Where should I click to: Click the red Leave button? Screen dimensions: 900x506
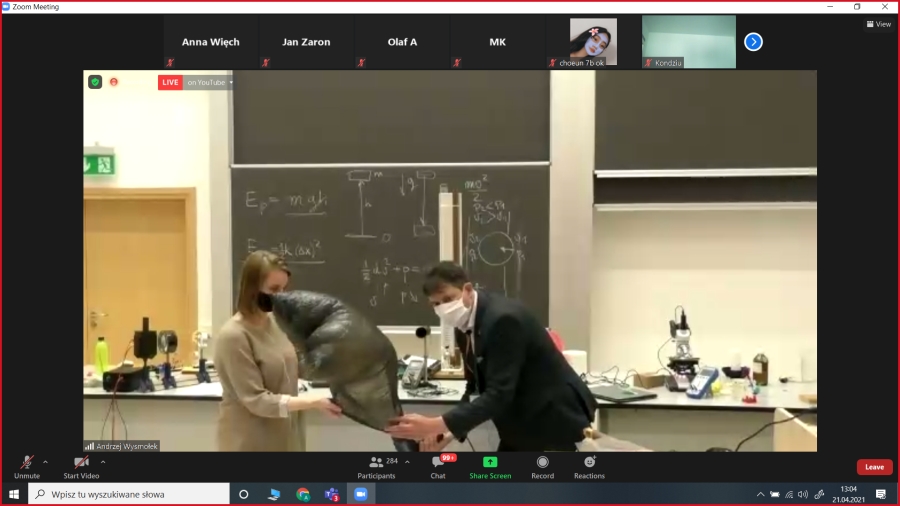pos(874,467)
